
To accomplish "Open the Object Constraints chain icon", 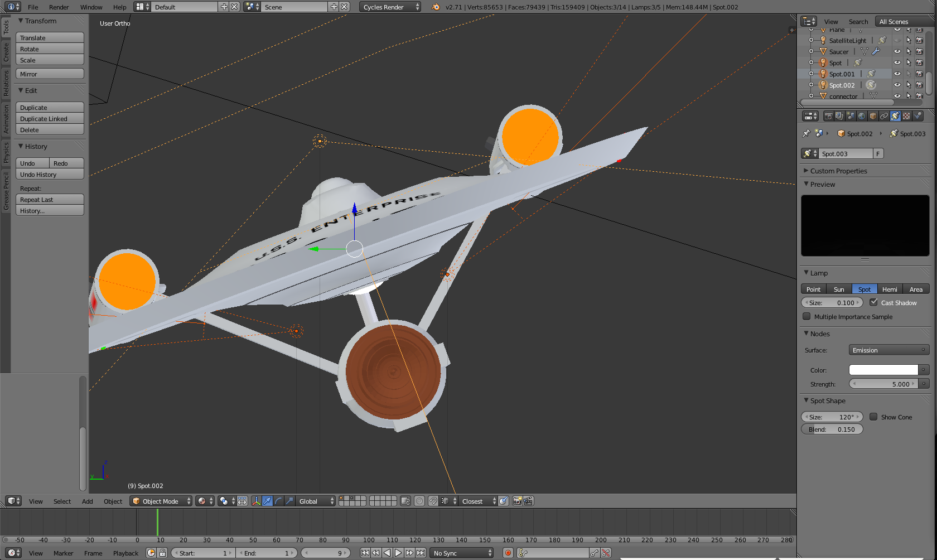I will [884, 116].
